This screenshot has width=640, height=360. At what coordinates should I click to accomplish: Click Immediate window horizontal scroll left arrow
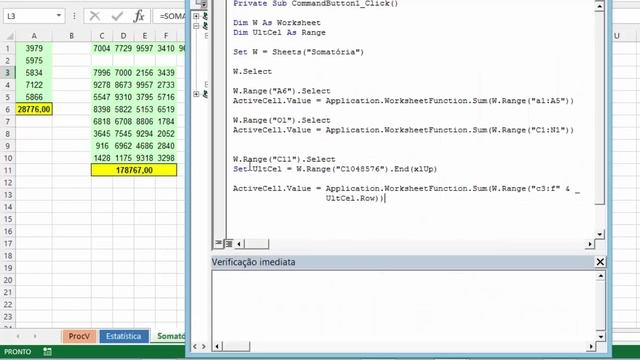[217, 347]
